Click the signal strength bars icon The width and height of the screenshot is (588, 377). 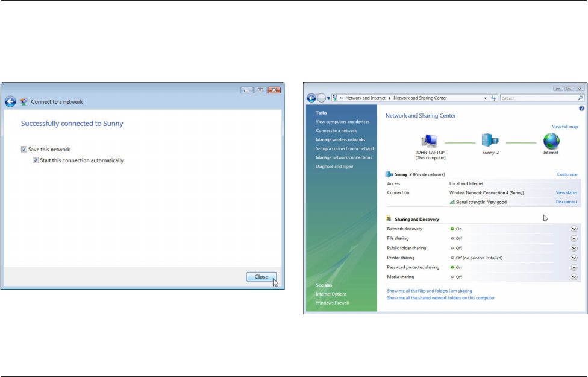click(x=452, y=202)
